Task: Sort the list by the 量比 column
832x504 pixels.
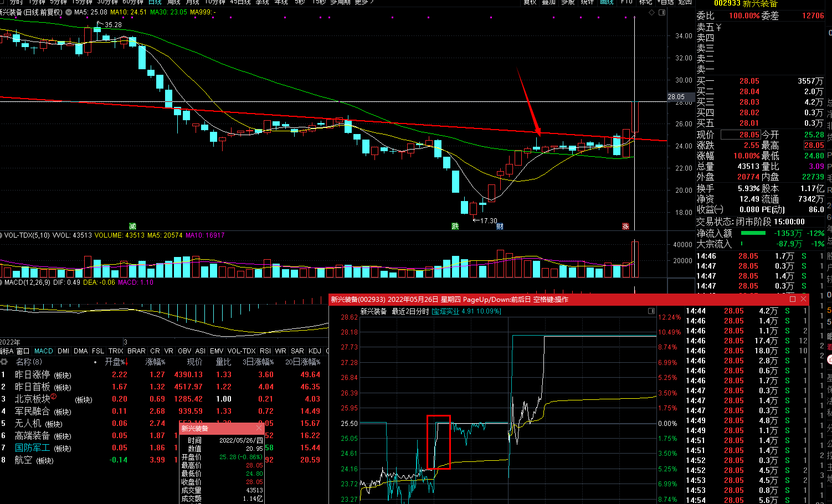Action: (223, 362)
